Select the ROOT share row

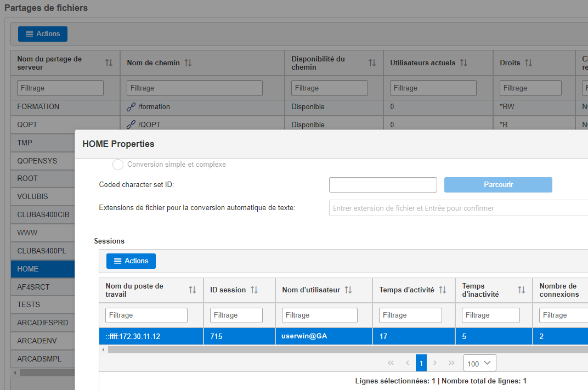[43, 178]
